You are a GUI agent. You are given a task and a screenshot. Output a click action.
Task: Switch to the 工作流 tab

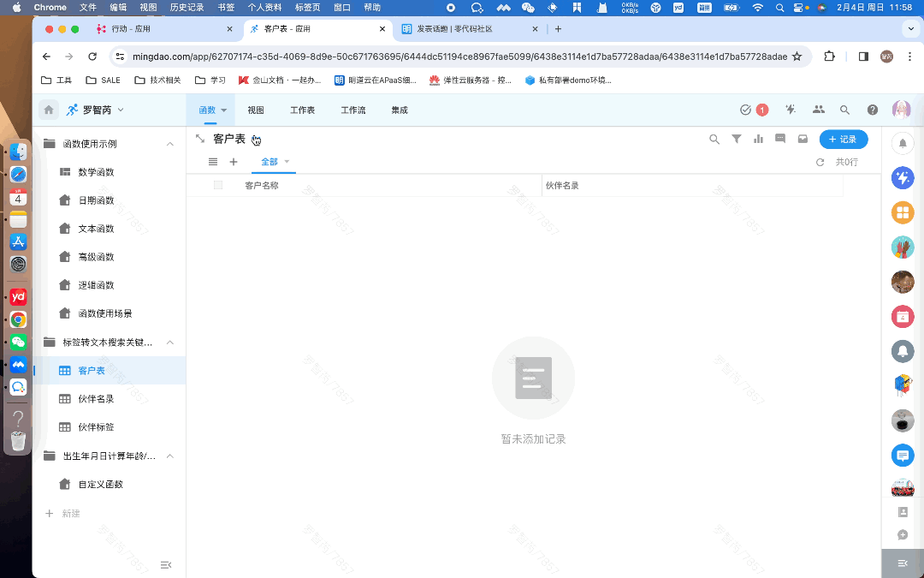click(x=352, y=110)
